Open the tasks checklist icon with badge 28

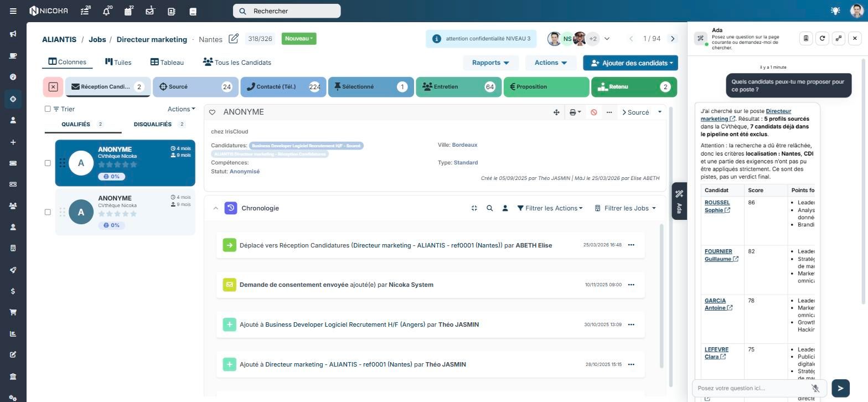pyautogui.click(x=85, y=11)
